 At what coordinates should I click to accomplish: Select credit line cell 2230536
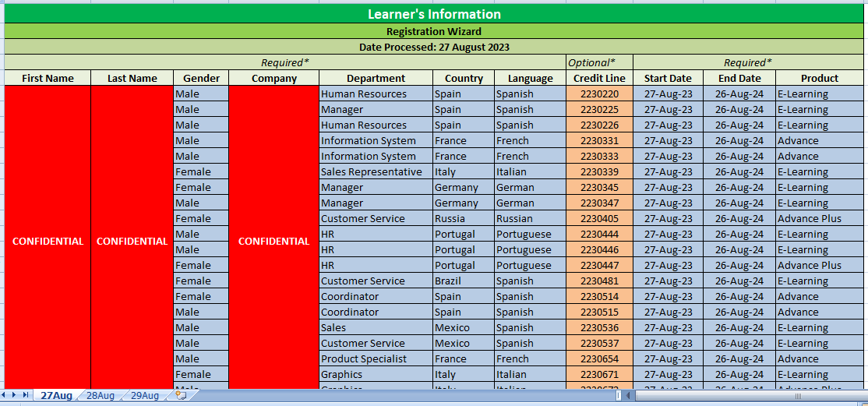click(599, 327)
